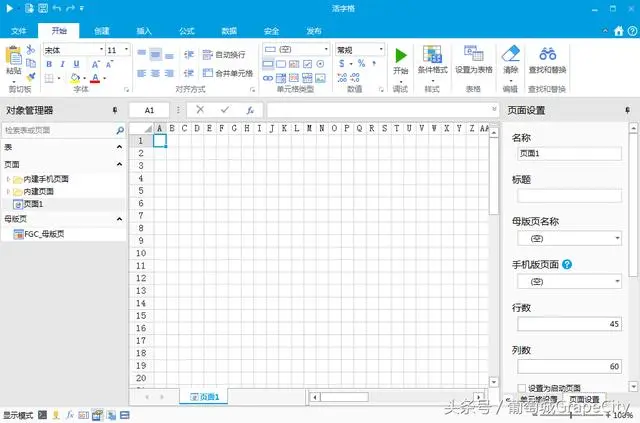Image resolution: width=640 pixels, height=423 pixels.
Task: Click the 名称 field containing 页面1
Action: 569,154
